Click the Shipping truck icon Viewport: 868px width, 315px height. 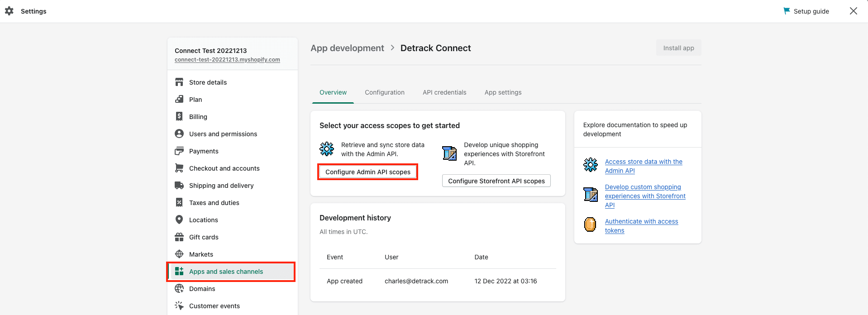179,185
